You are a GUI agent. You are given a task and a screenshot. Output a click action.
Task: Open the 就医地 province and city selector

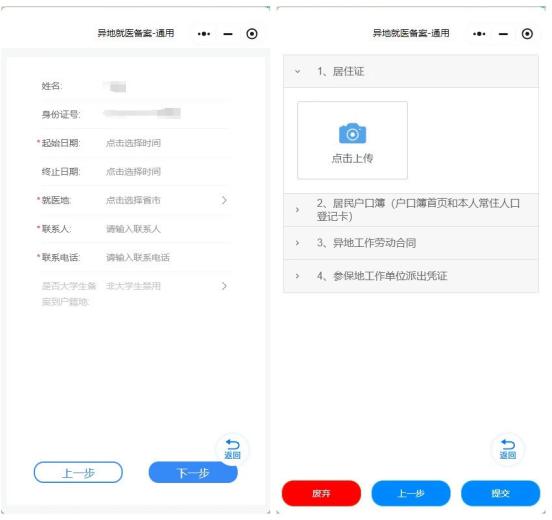coord(134,200)
